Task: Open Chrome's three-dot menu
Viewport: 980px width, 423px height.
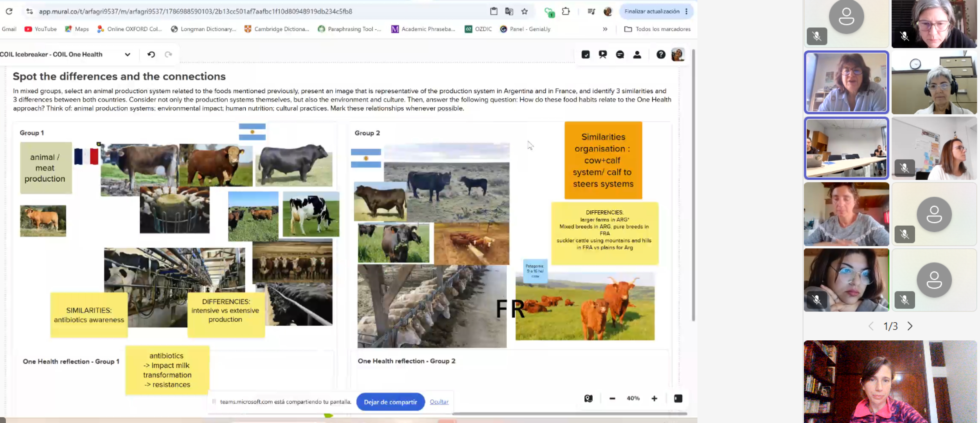Action: pos(687,11)
